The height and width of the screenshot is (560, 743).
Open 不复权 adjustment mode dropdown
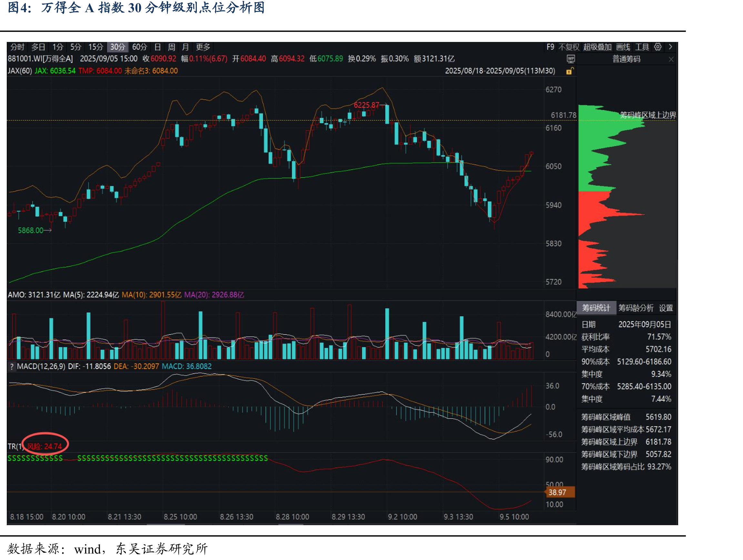569,47
